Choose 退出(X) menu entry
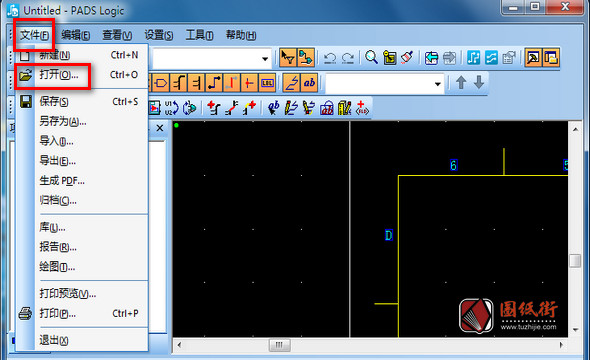 [x=82, y=340]
